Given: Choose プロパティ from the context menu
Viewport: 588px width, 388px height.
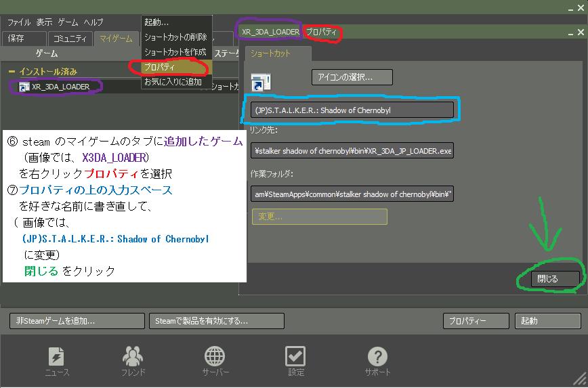Looking at the screenshot, I should pyautogui.click(x=177, y=67).
